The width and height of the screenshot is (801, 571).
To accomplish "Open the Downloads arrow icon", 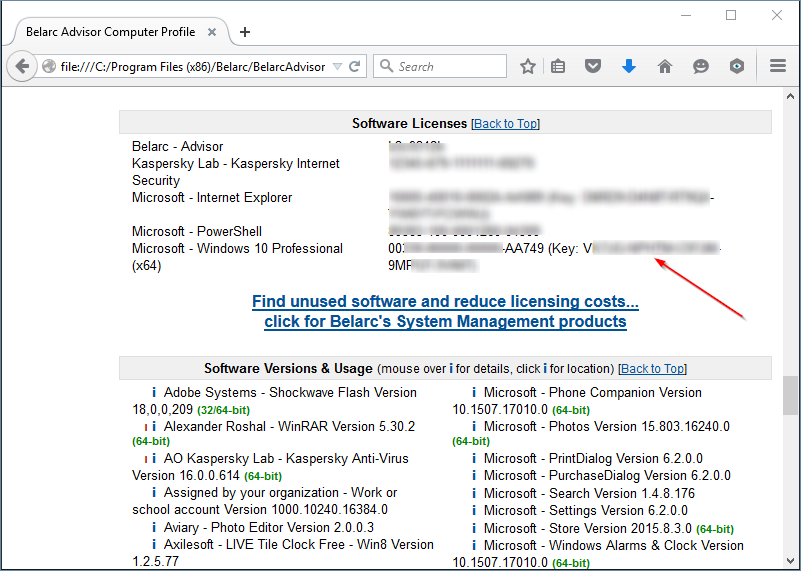I will coord(629,67).
